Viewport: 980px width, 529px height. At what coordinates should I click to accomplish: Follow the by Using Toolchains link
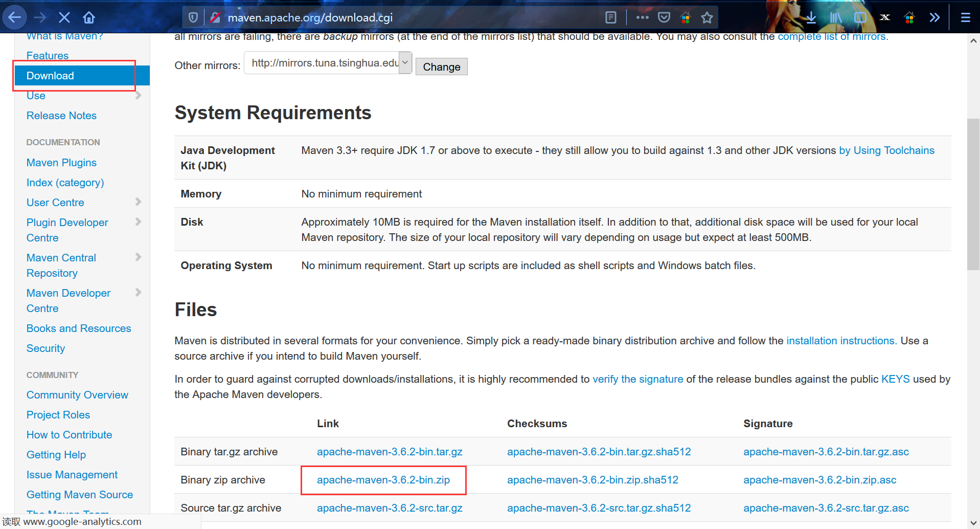pos(886,150)
